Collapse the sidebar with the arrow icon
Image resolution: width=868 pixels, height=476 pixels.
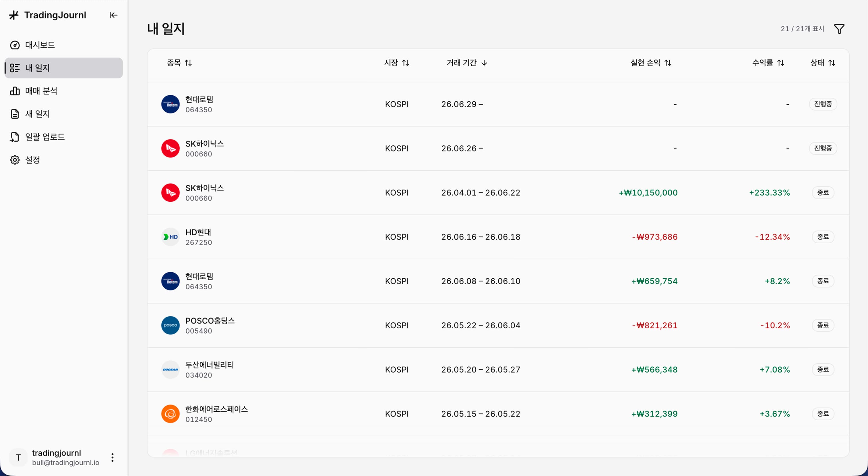(x=113, y=15)
